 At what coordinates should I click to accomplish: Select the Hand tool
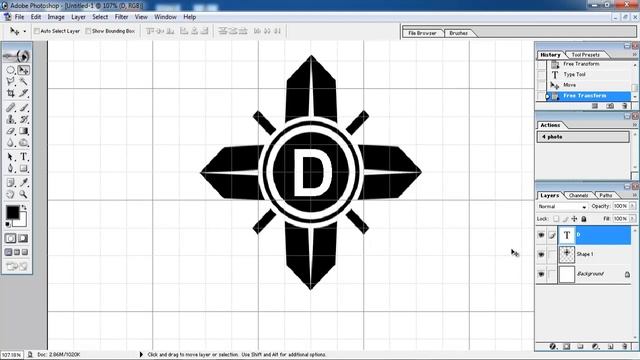pyautogui.click(x=11, y=194)
